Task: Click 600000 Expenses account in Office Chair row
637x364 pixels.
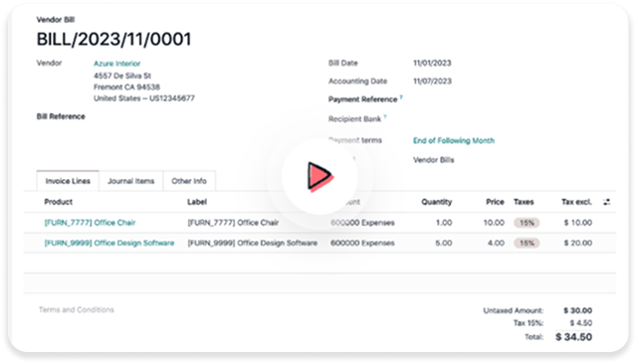Action: 362,223
